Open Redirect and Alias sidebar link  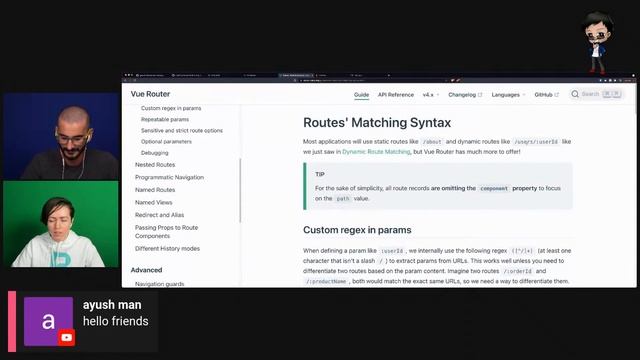160,215
